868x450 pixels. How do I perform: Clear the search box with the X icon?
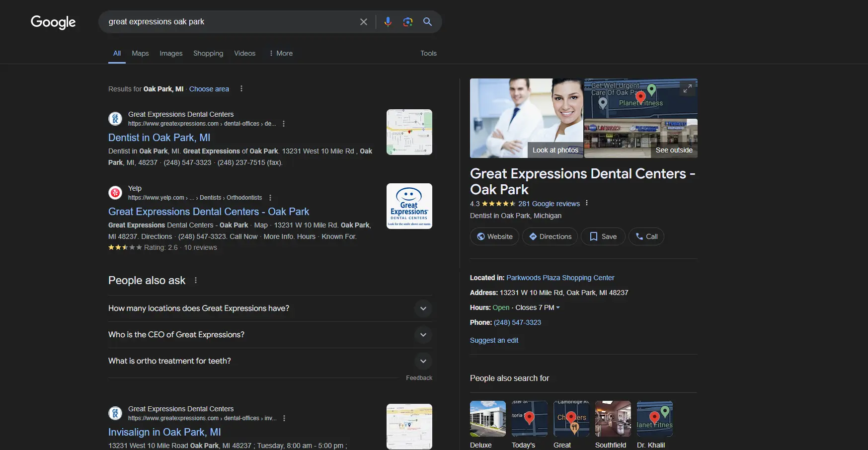(364, 22)
